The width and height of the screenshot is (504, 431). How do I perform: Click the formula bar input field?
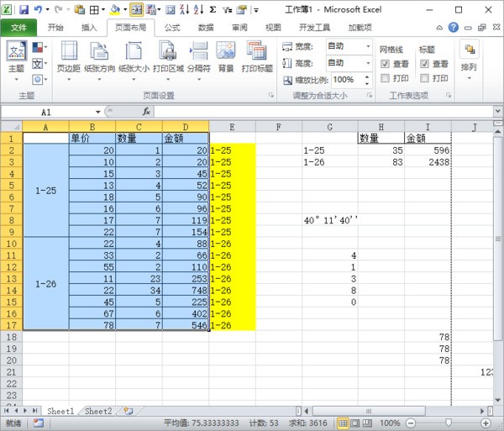pos(323,112)
